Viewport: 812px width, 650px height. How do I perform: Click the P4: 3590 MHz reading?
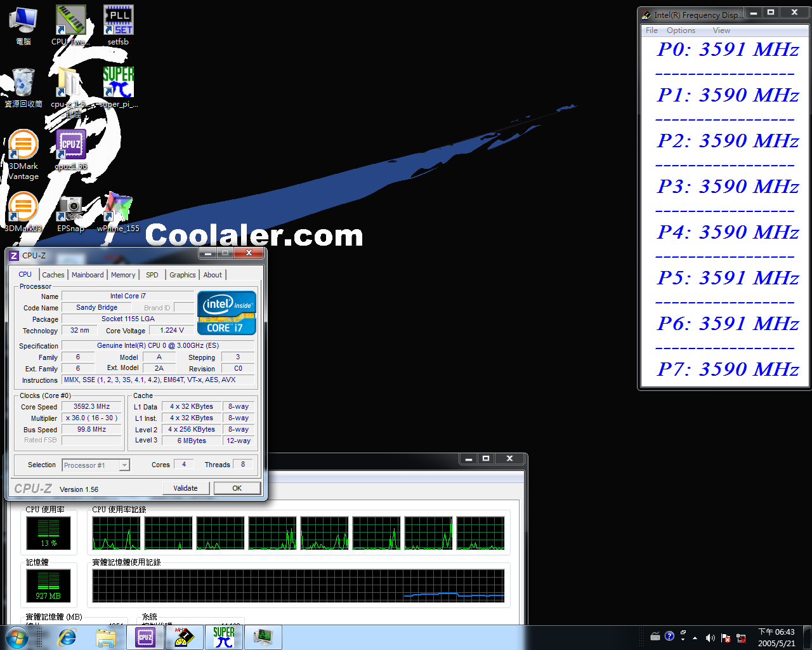728,232
